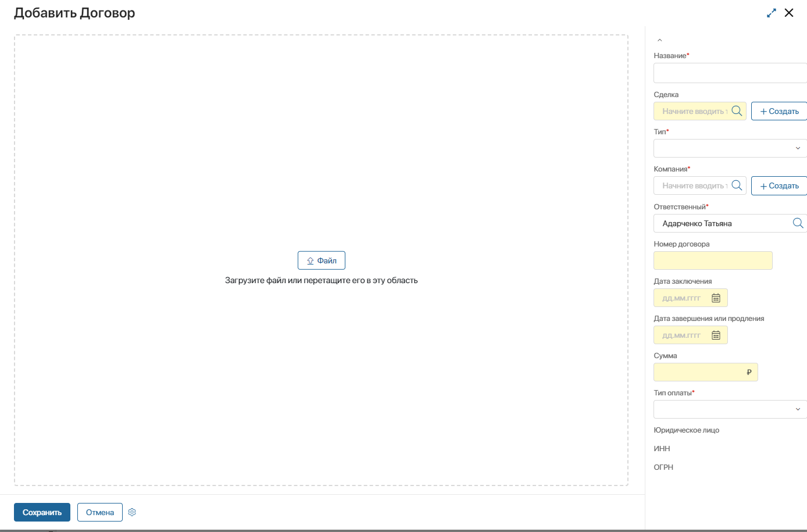Create a new Компания
Screen dimensions: 807x532
coord(779,185)
